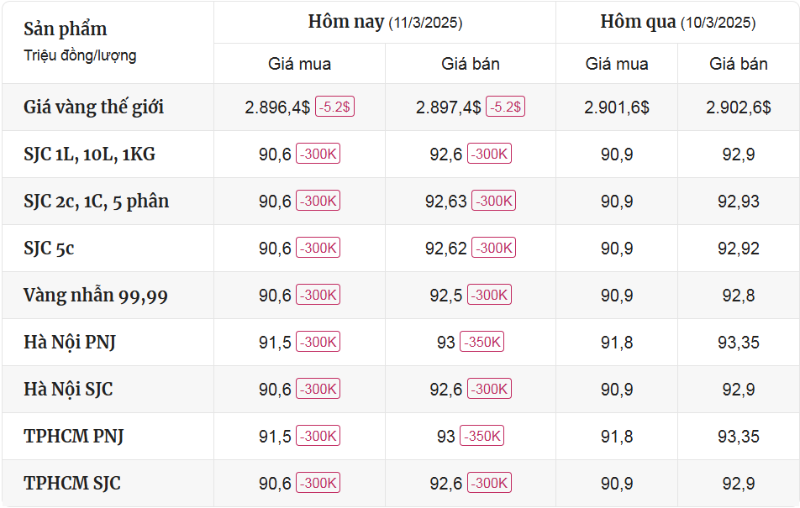Select the Hà Nội PNJ row label
Viewport: 800px width, 508px height.
(69, 342)
